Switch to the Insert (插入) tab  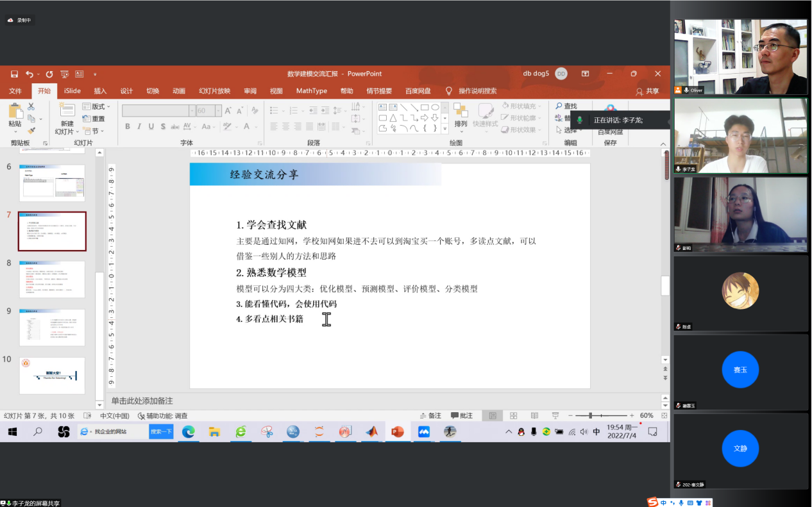(x=100, y=91)
